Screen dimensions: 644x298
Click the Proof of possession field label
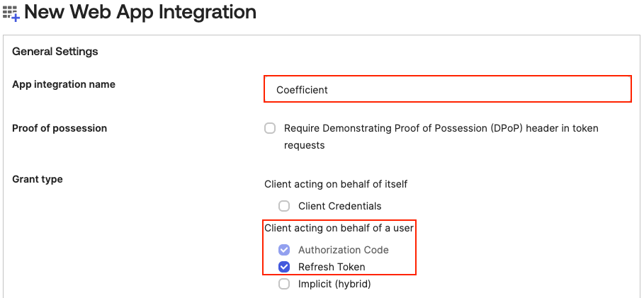(60, 128)
